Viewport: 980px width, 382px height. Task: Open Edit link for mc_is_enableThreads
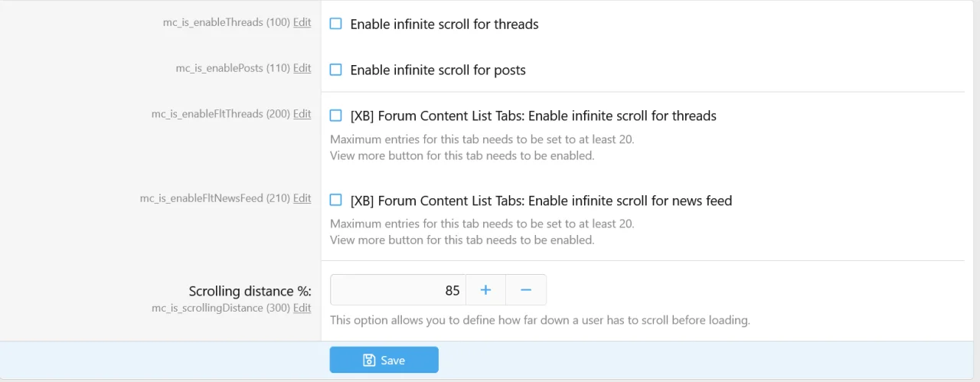(x=302, y=22)
